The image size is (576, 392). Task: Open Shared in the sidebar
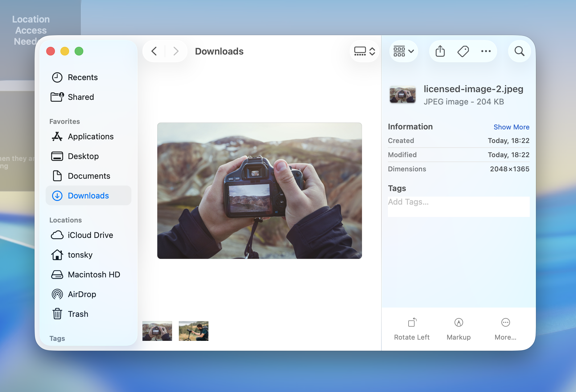pyautogui.click(x=81, y=97)
